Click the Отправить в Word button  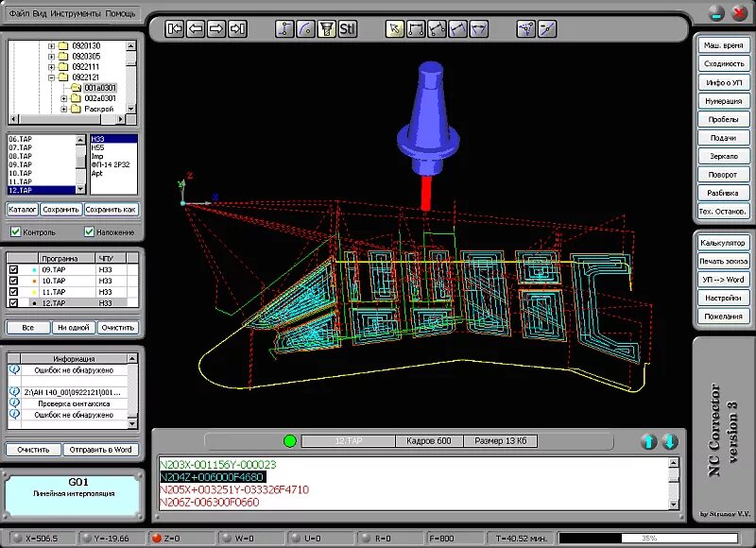[x=100, y=450]
